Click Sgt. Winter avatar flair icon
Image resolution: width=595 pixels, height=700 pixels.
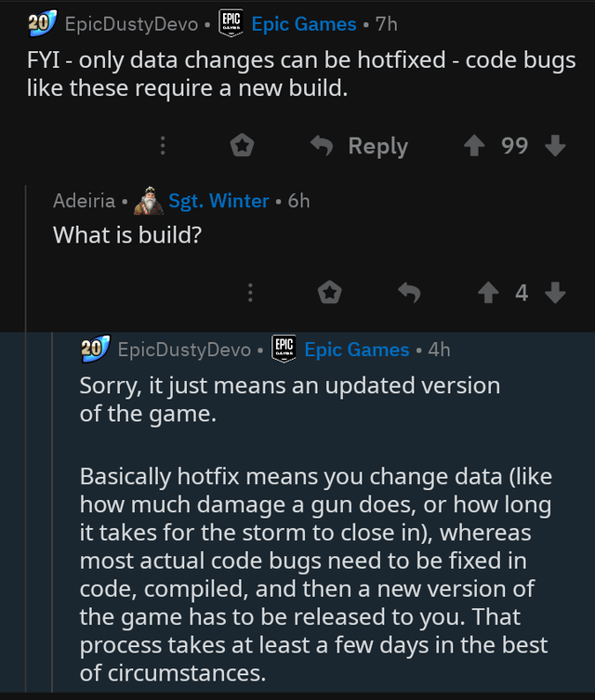pos(149,200)
